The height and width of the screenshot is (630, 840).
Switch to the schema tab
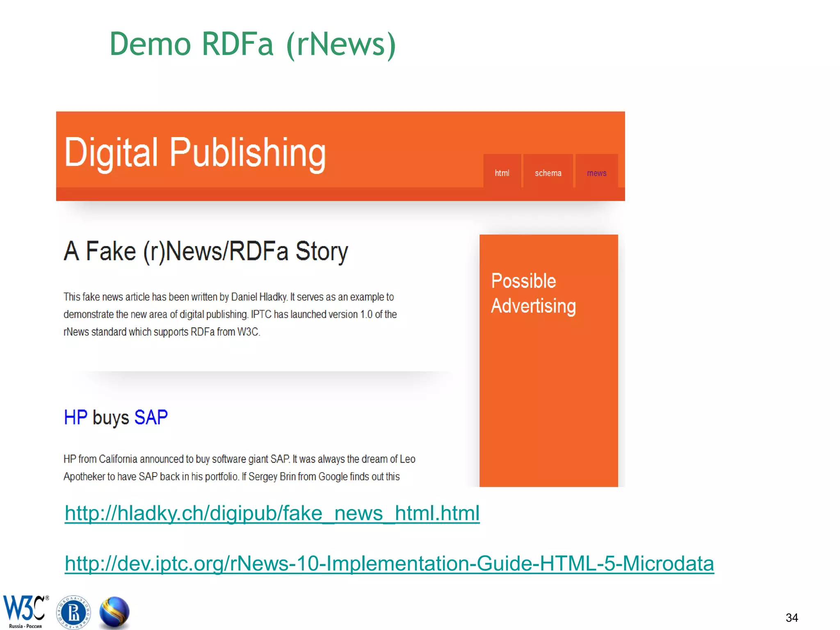[548, 173]
